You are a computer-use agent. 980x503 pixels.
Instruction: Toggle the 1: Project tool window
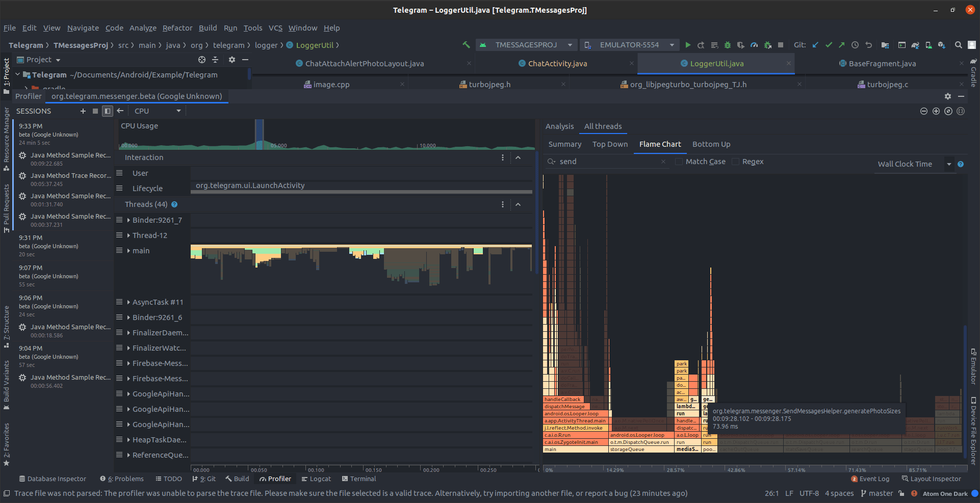pyautogui.click(x=6, y=64)
